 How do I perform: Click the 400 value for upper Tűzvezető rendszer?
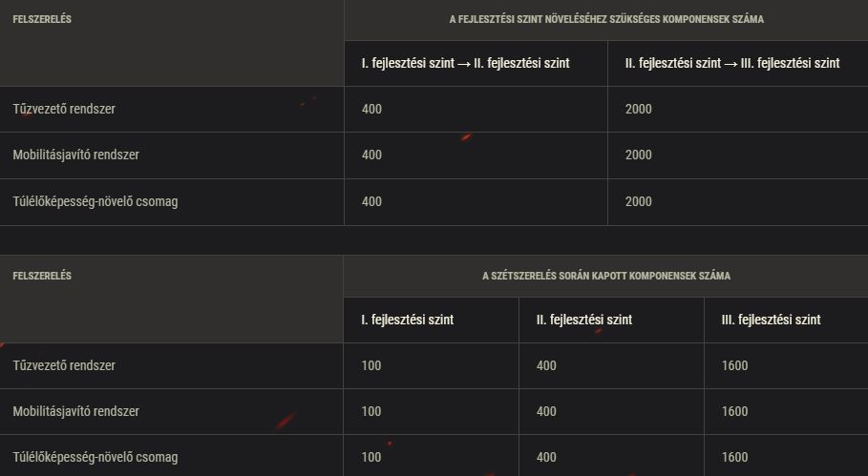point(372,109)
